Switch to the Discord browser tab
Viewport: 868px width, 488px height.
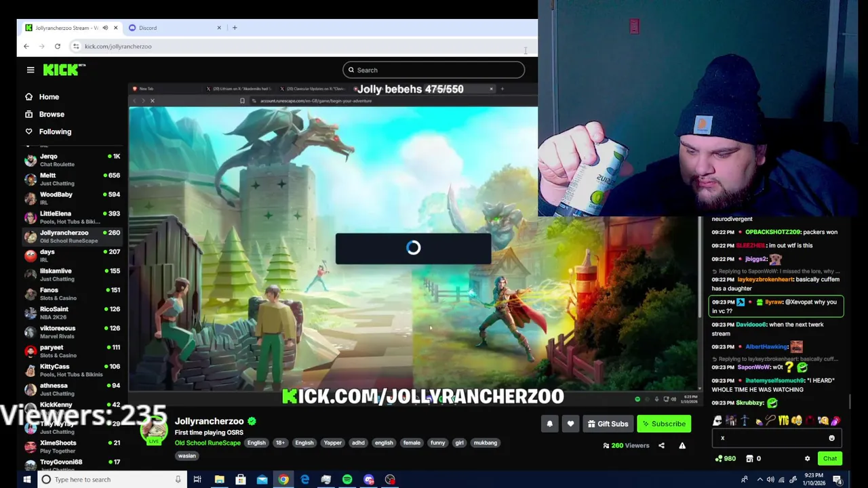point(176,28)
